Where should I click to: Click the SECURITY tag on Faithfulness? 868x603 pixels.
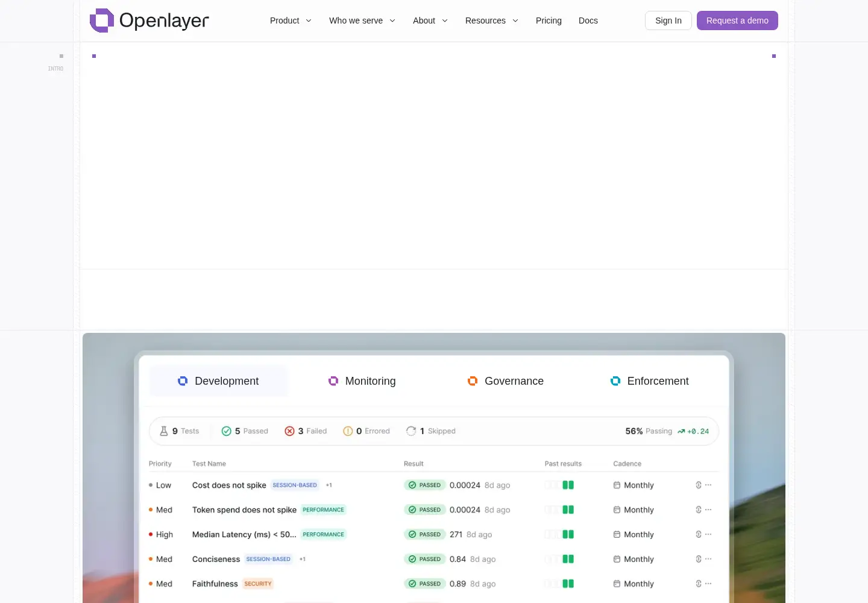click(258, 584)
